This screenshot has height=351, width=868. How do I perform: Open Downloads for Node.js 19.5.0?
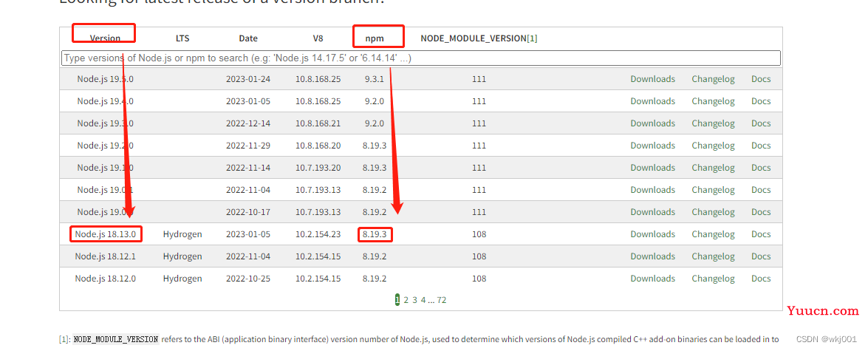pyautogui.click(x=652, y=79)
